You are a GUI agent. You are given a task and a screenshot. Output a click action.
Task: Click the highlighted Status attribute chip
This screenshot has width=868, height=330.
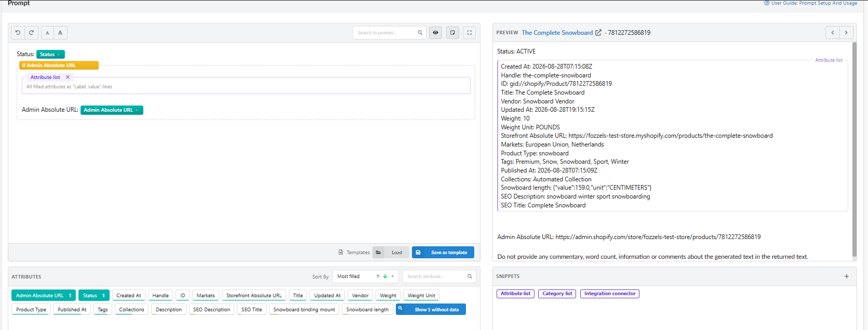[x=94, y=296]
